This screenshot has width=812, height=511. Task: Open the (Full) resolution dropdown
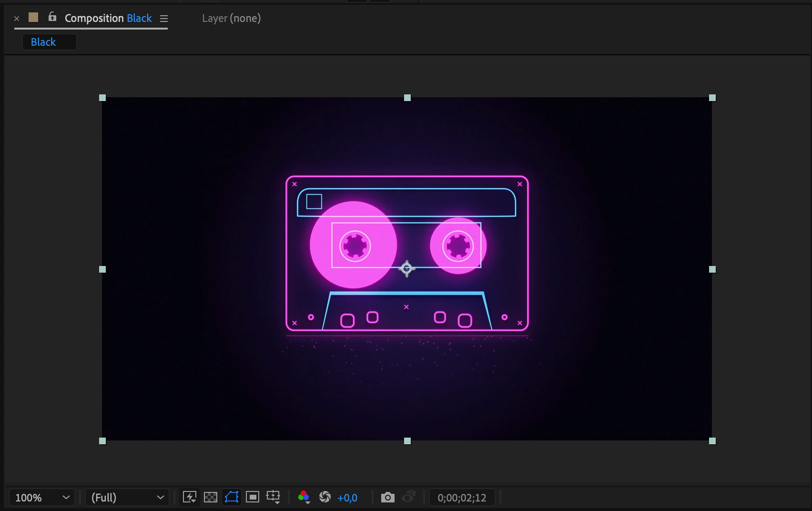coord(127,498)
